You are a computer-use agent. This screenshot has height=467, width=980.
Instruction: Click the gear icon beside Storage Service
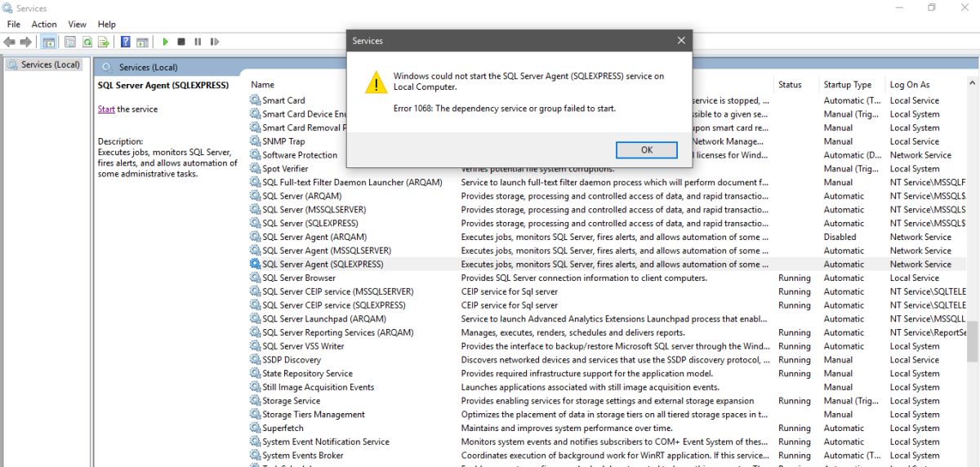tap(255, 401)
